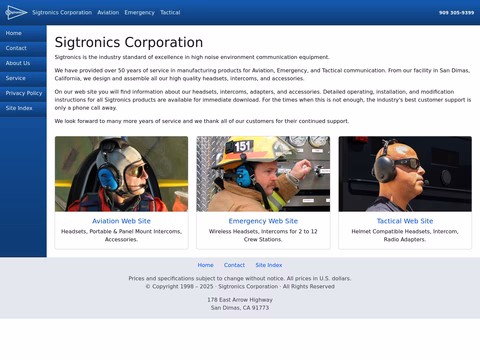
Task: Click the Sigtronics Corporation page heading
Action: [129, 42]
